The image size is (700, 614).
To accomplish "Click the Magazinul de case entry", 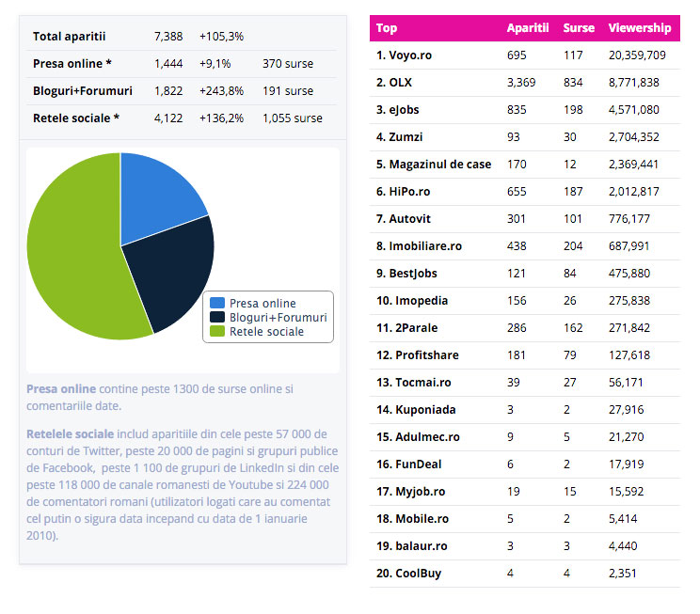I will (x=433, y=165).
